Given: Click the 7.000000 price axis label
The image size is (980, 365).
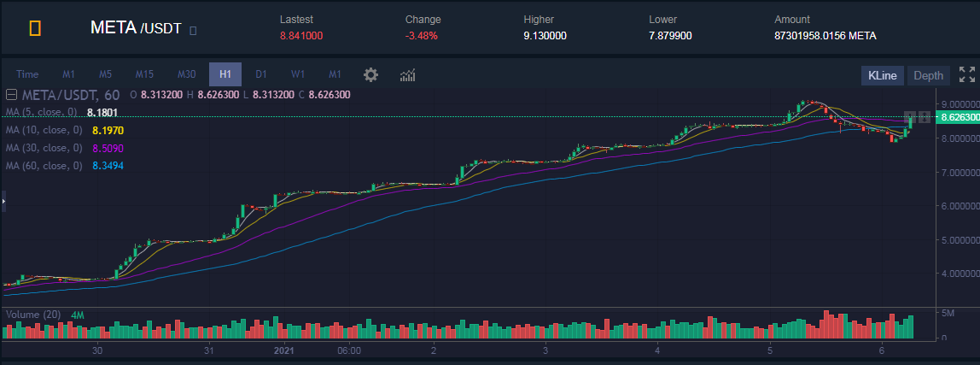Looking at the screenshot, I should 960,172.
